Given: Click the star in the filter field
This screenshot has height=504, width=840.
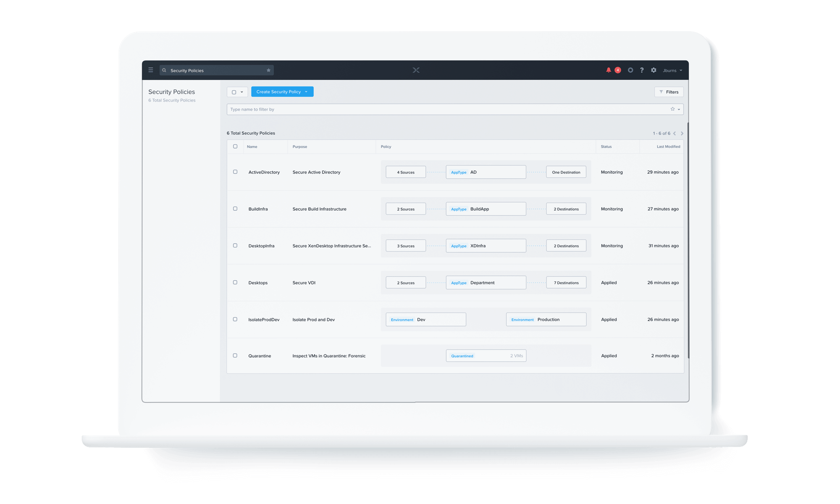Looking at the screenshot, I should click(x=672, y=109).
